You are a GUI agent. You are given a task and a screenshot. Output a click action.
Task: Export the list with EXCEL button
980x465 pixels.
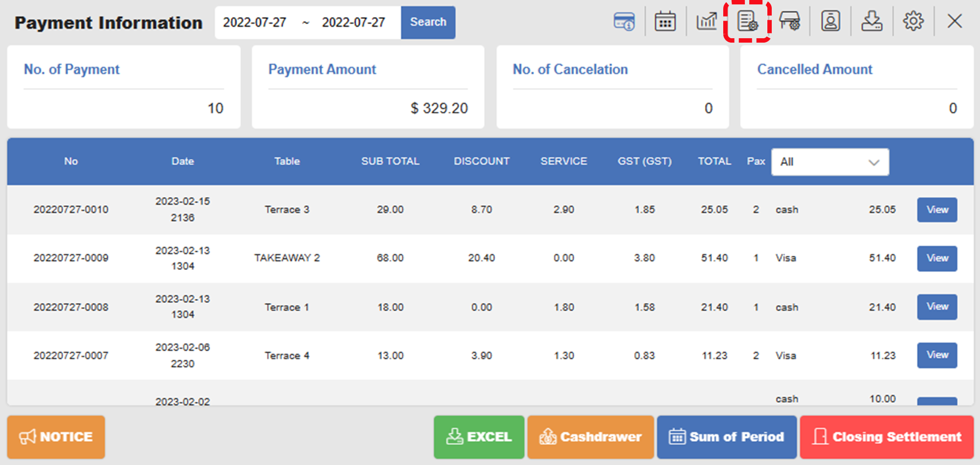coord(479,437)
